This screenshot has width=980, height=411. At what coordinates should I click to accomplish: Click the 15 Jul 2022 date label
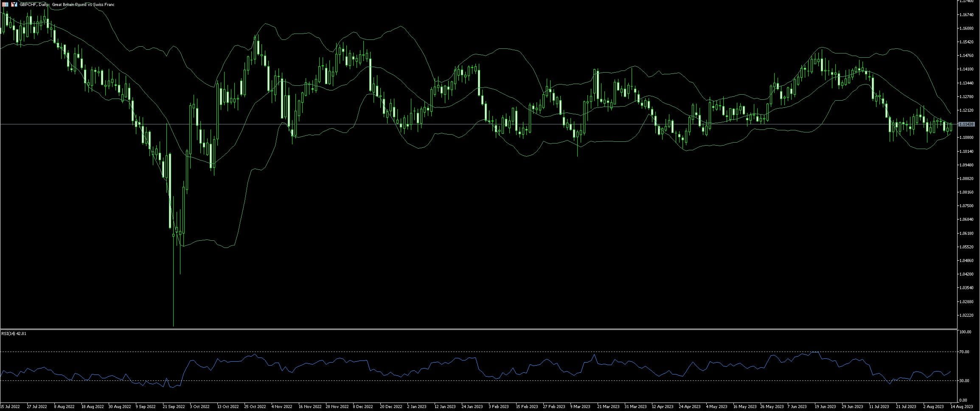click(10, 407)
